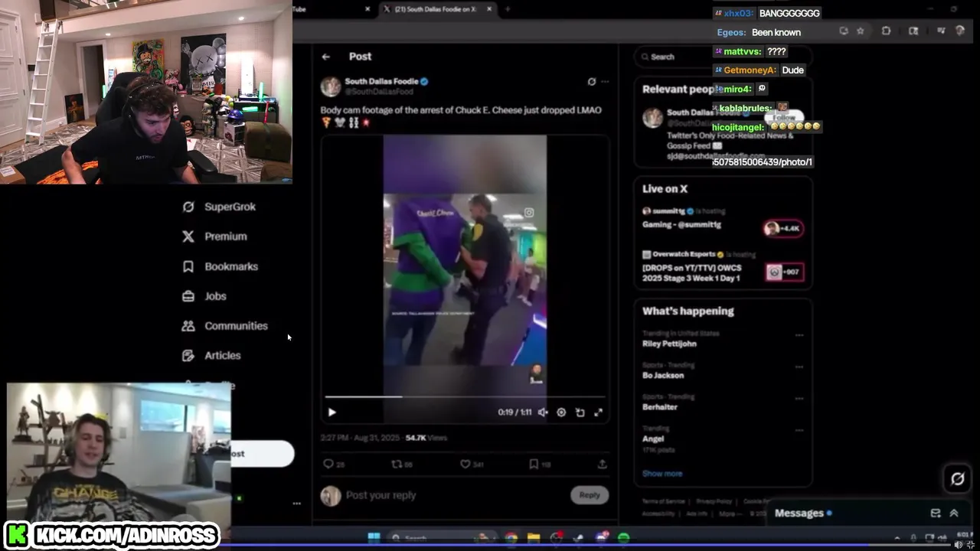Open more options for Bo Jackson trend

[799, 367]
